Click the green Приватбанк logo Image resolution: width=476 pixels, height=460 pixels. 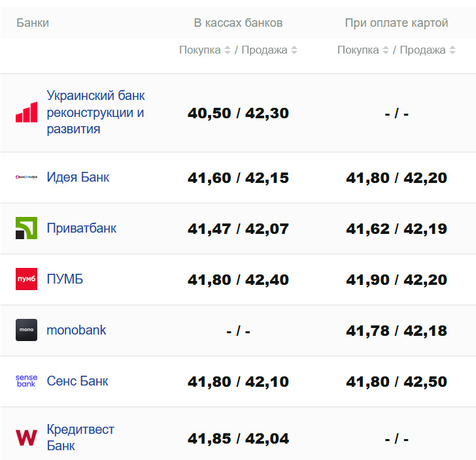(x=27, y=228)
